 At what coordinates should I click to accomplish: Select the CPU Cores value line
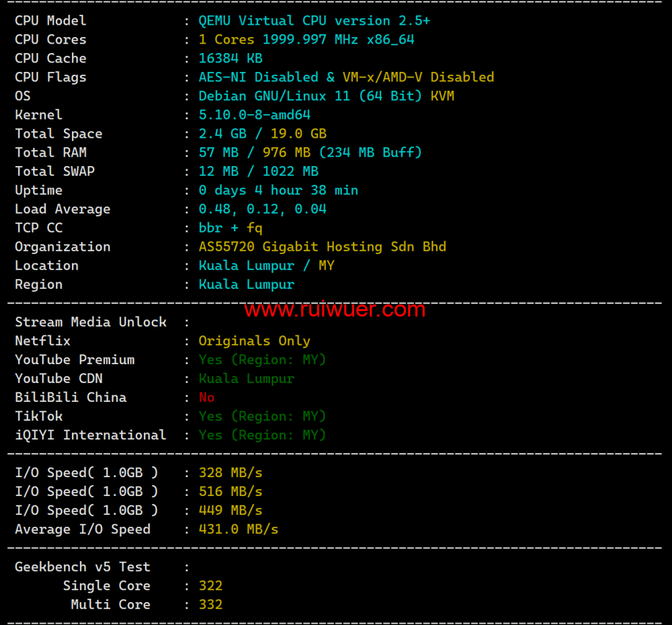tap(306, 40)
